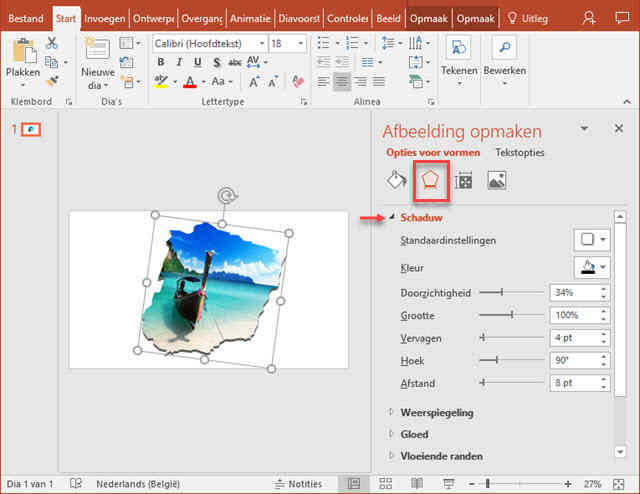Decrease font size with small A
This screenshot has width=640, height=494.
point(273,82)
